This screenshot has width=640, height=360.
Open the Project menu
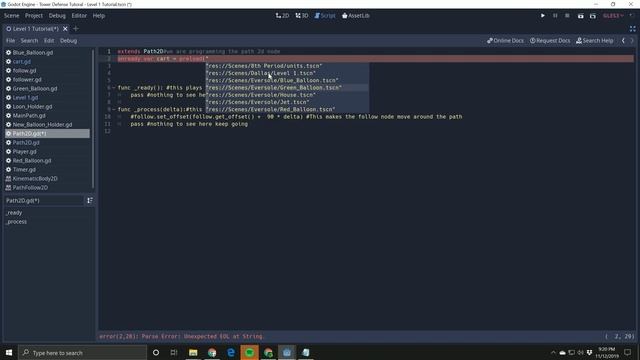point(34,16)
